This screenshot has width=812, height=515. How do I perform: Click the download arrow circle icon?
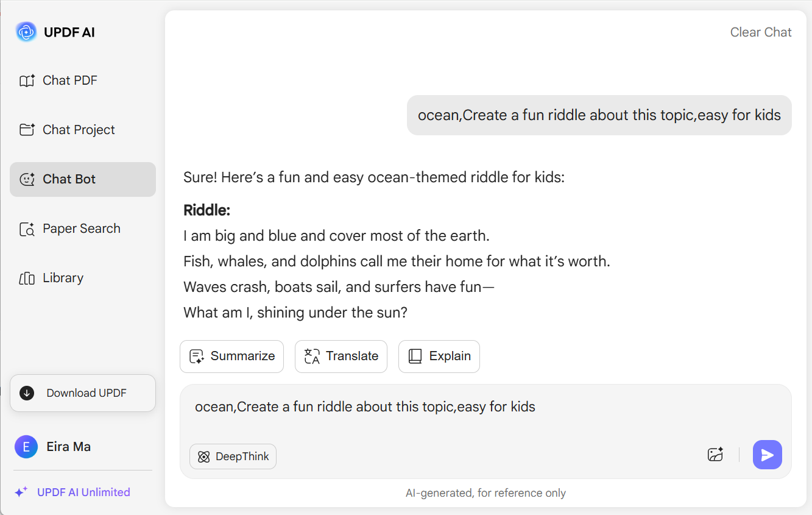click(x=27, y=393)
